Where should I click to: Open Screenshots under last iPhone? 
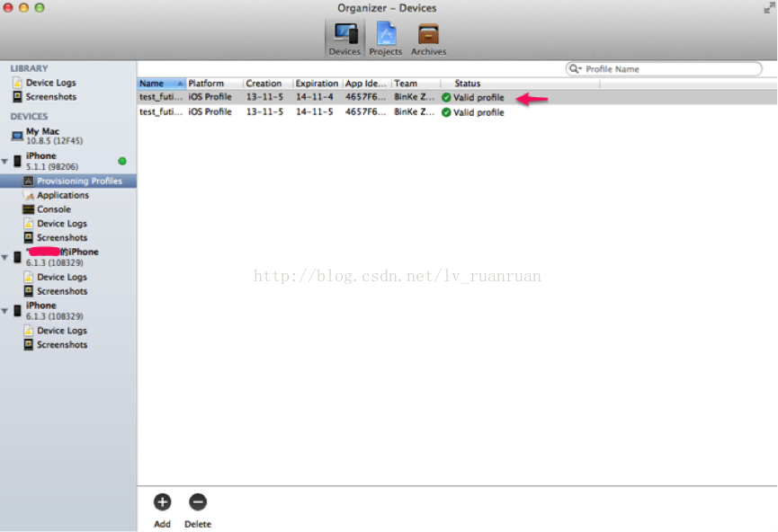coord(61,344)
